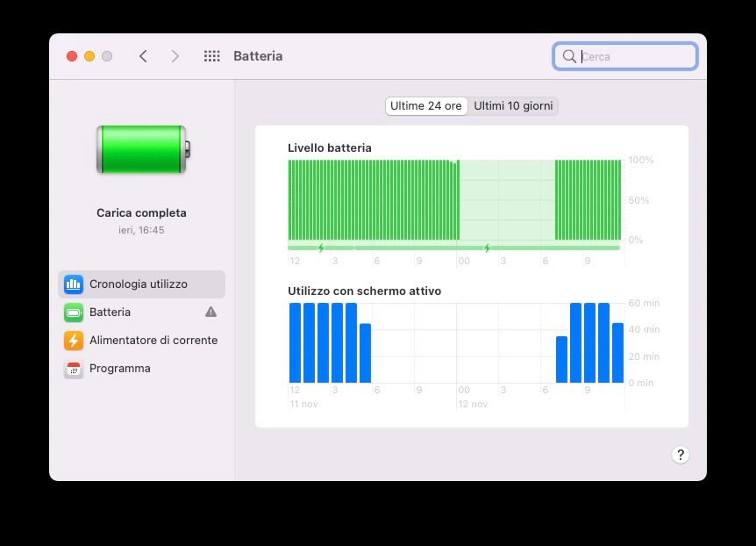Click the Programma calendar icon
Image resolution: width=756 pixels, height=546 pixels.
tap(74, 369)
